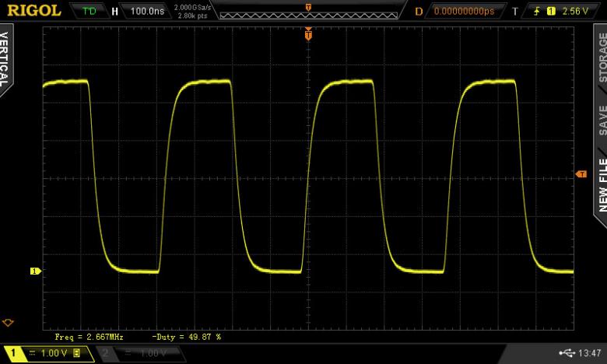This screenshot has height=364, width=607.
Task: Select the horizontal delay 0.00000000ps value
Action: pos(464,12)
